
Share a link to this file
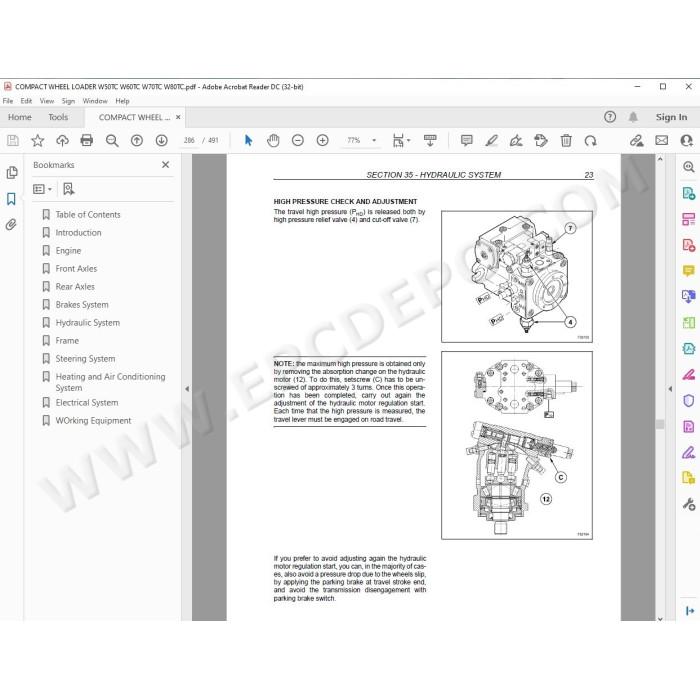point(637,141)
